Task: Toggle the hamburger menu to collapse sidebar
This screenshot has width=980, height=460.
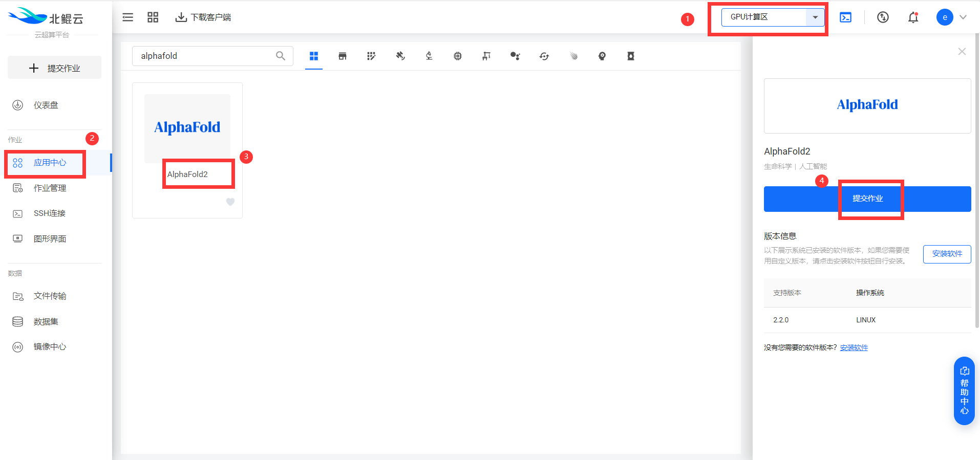Action: pos(127,17)
